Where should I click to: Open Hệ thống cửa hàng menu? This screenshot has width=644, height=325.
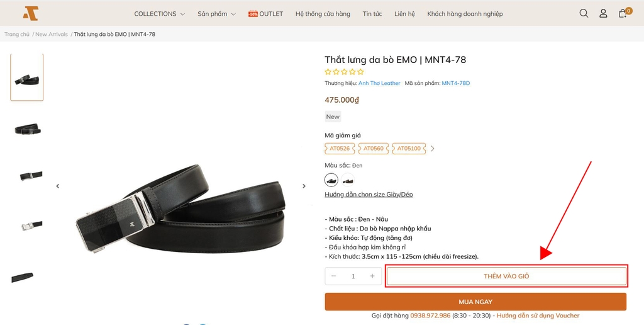(x=323, y=14)
